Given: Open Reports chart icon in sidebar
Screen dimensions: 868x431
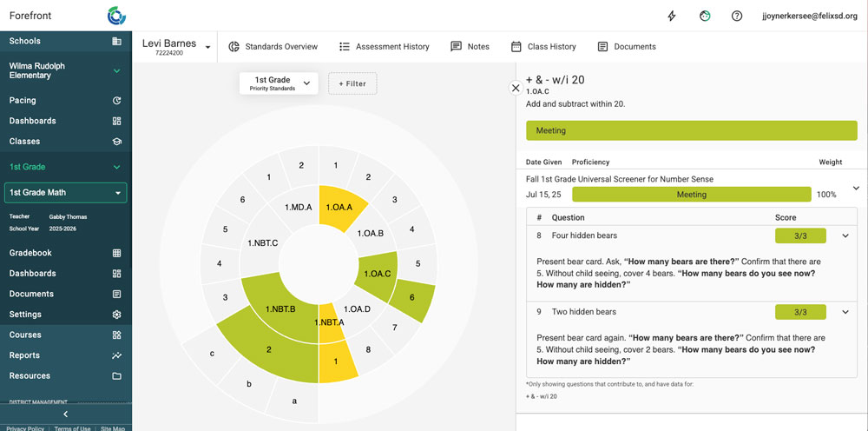Looking at the screenshot, I should pyautogui.click(x=116, y=355).
